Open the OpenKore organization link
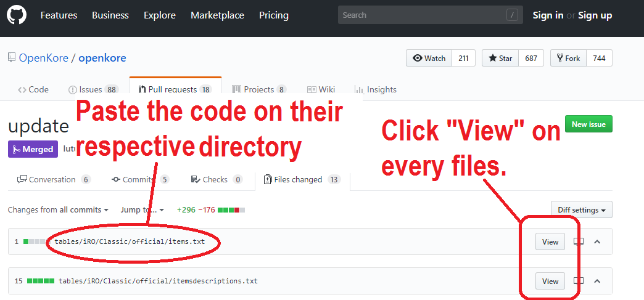The image size is (644, 300). [x=44, y=58]
